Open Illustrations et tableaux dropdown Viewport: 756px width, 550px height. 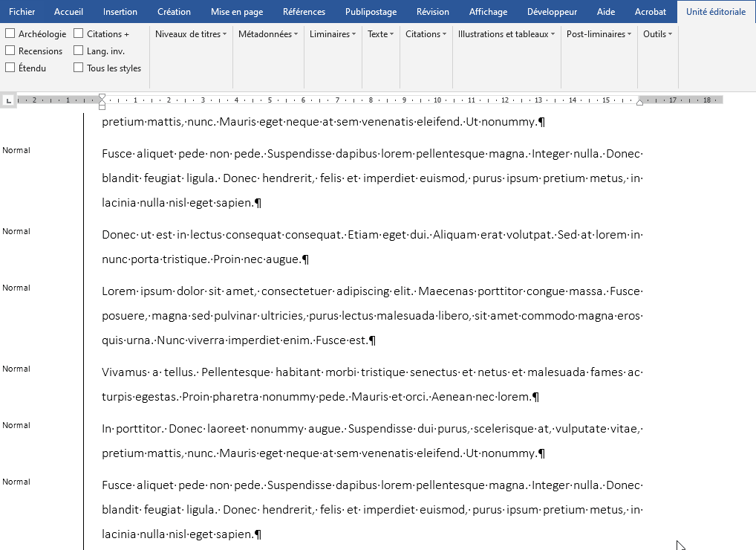(x=506, y=33)
